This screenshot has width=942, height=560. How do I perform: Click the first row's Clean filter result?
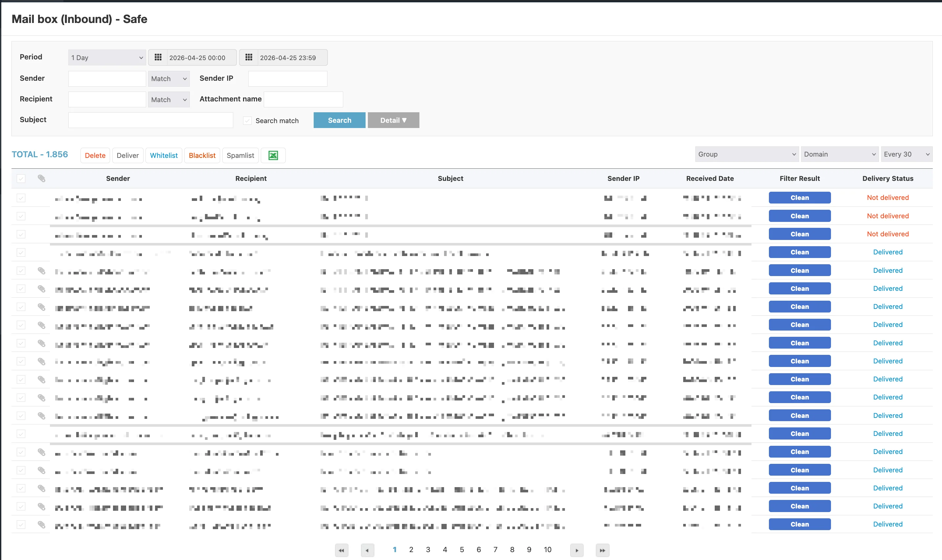point(800,198)
